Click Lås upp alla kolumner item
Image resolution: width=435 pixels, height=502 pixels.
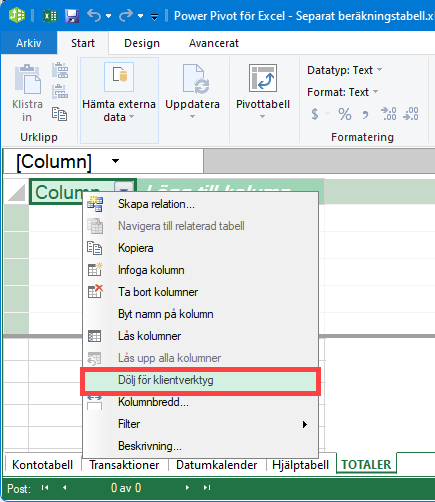(x=200, y=358)
